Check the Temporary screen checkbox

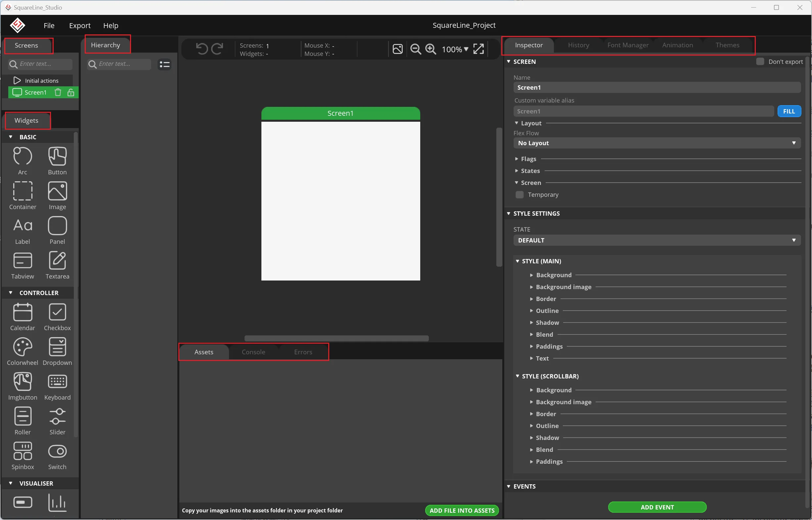pyautogui.click(x=519, y=195)
